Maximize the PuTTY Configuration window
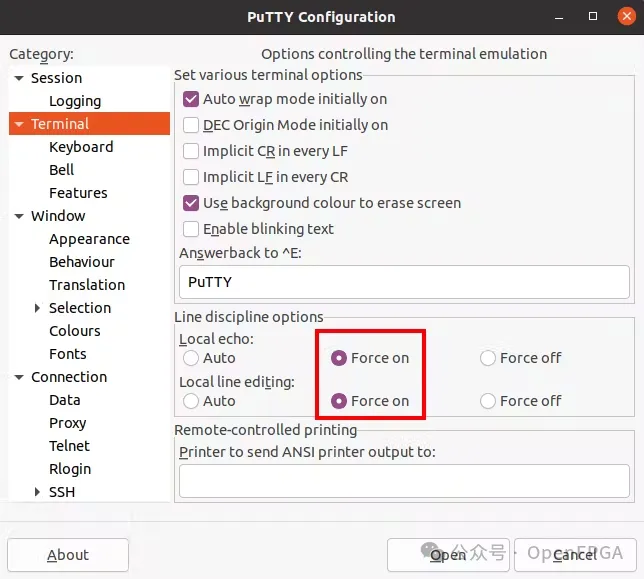Image resolution: width=644 pixels, height=579 pixels. tap(593, 16)
